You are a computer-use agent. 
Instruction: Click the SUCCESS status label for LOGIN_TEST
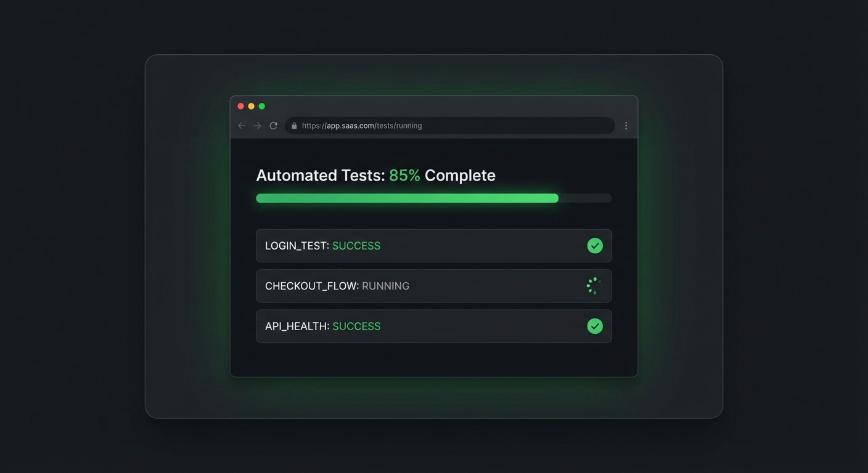[356, 245]
